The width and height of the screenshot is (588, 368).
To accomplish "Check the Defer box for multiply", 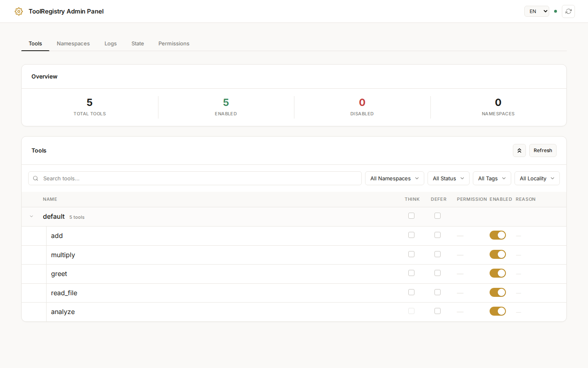I will (x=437, y=254).
